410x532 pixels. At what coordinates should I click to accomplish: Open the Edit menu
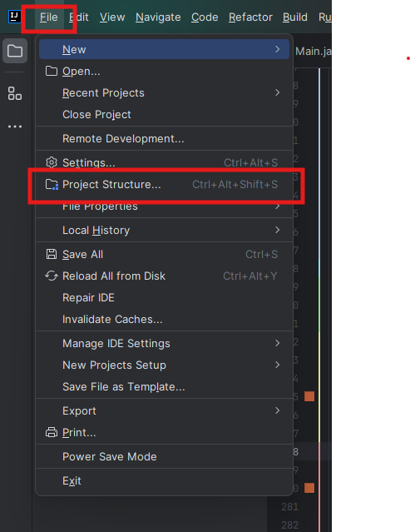79,17
